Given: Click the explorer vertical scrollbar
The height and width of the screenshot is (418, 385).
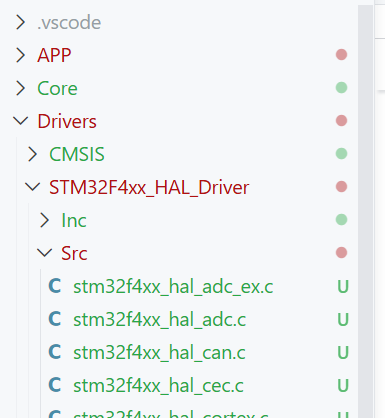Looking at the screenshot, I should (x=365, y=211).
